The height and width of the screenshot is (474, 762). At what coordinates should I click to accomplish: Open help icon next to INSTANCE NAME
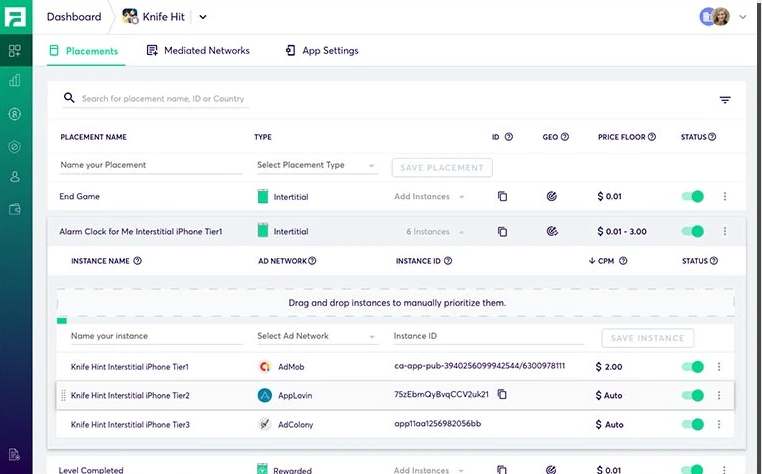[x=138, y=261]
